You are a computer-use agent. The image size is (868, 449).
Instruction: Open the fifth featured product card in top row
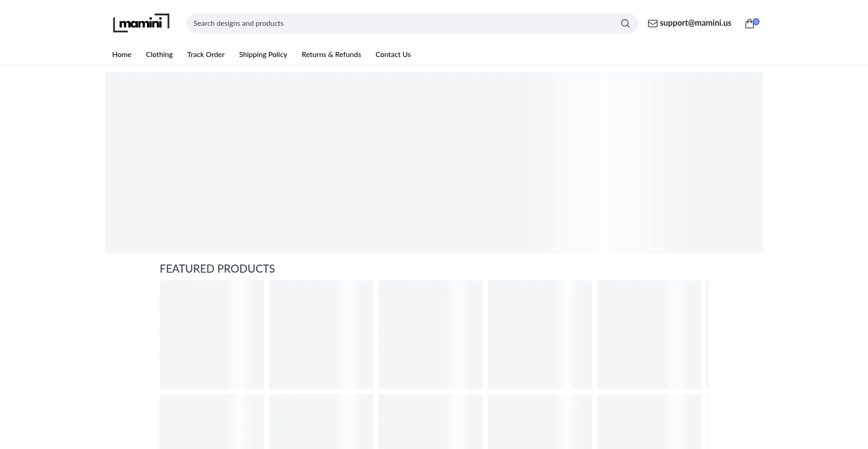[x=649, y=335]
